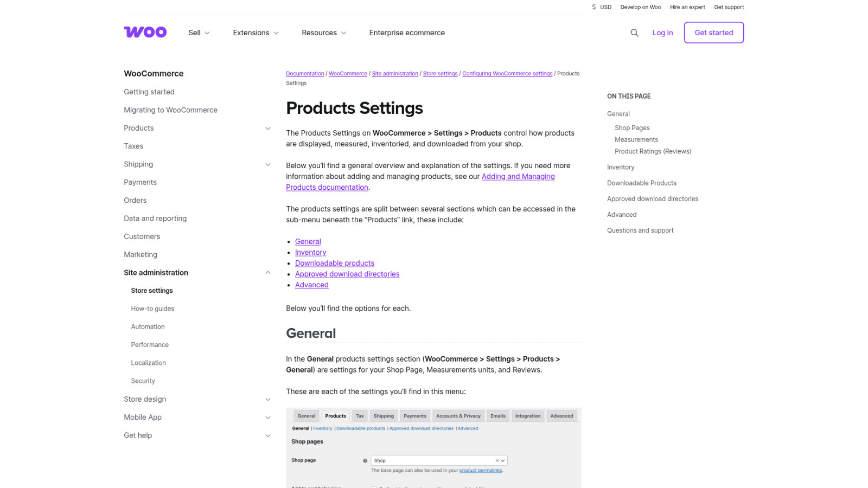This screenshot has width=868, height=488.
Task: Jump to General bullet link
Action: (x=308, y=241)
